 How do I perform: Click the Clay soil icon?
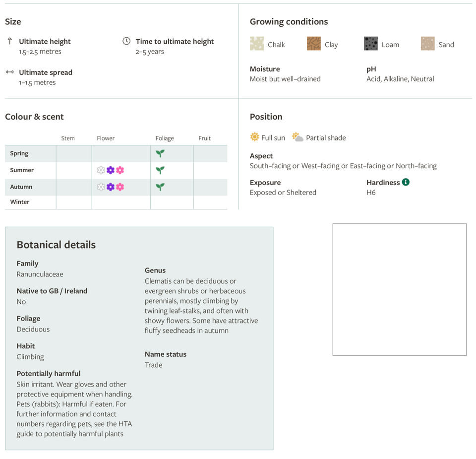[313, 44]
